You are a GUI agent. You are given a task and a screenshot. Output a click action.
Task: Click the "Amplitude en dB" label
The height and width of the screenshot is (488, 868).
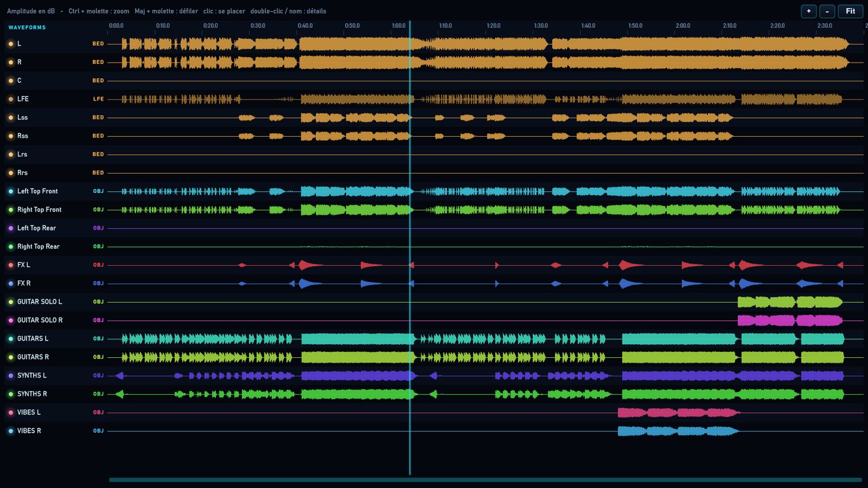coord(31,11)
